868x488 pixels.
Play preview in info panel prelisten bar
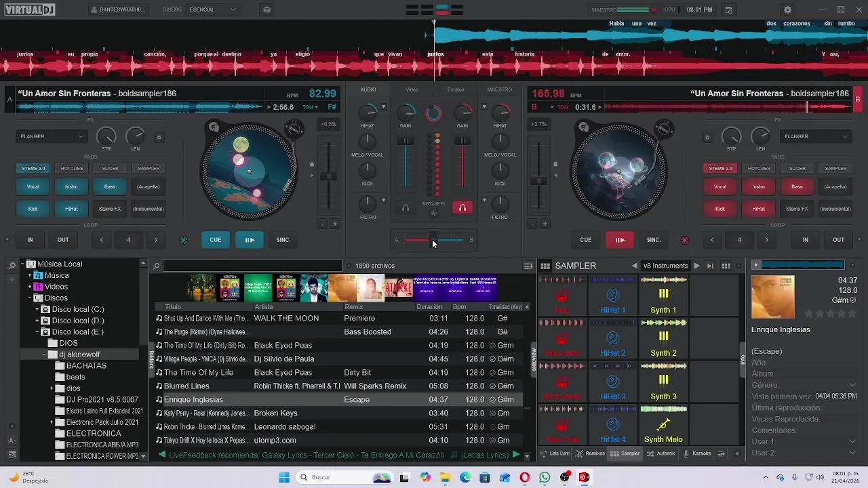coord(755,265)
